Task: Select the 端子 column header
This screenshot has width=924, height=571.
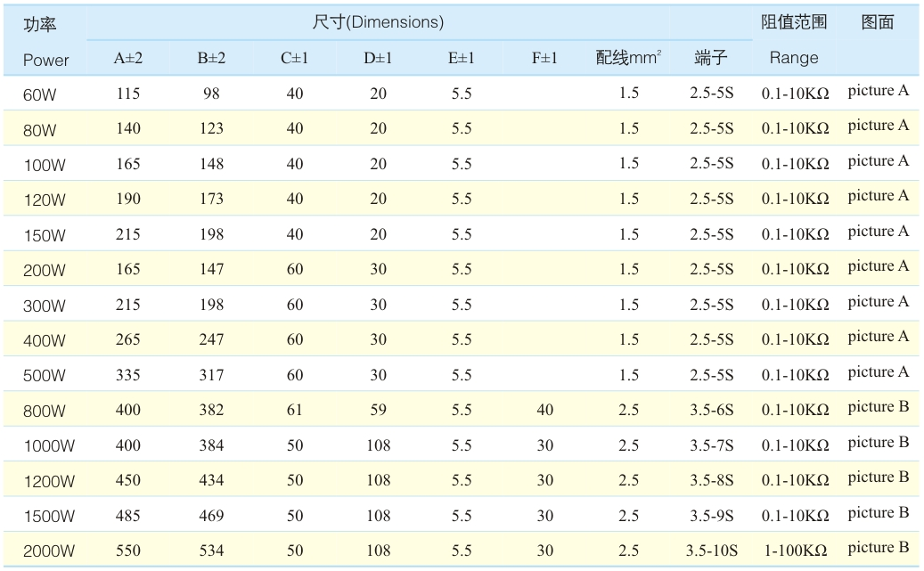Action: point(711,57)
